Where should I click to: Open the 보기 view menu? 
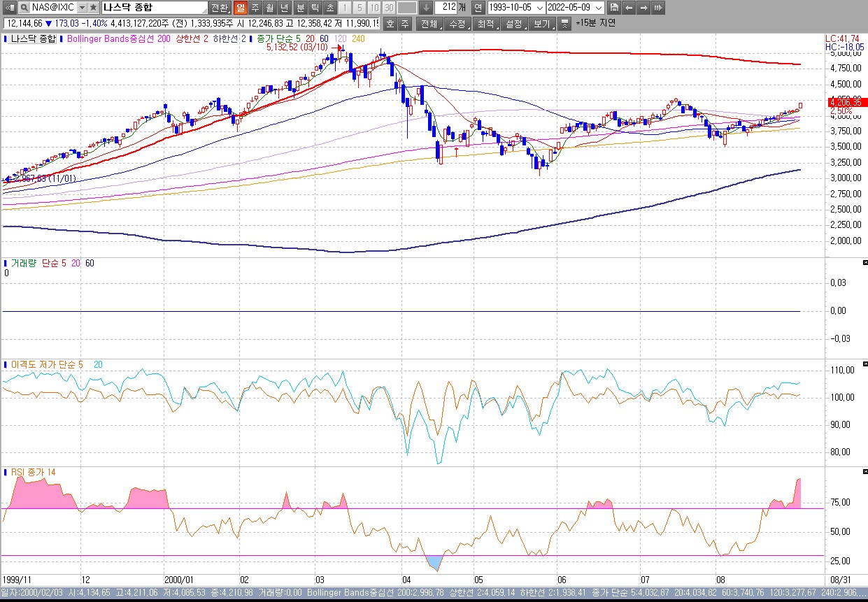(541, 24)
